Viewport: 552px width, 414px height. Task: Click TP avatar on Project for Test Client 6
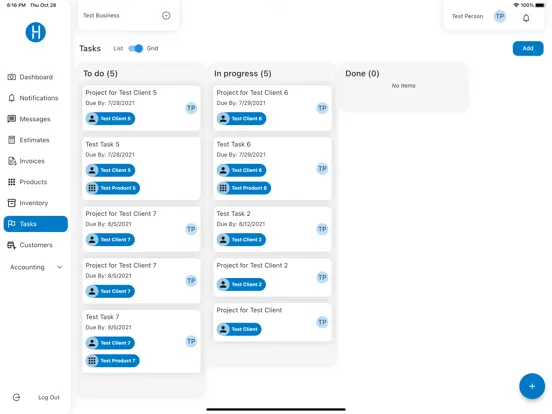(322, 108)
